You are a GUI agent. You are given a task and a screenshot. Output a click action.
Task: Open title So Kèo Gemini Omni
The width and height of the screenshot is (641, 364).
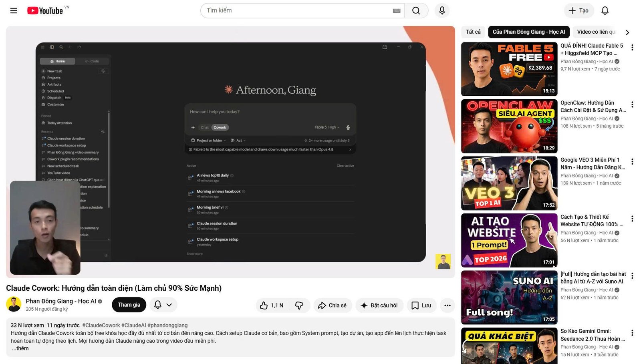coord(593,335)
